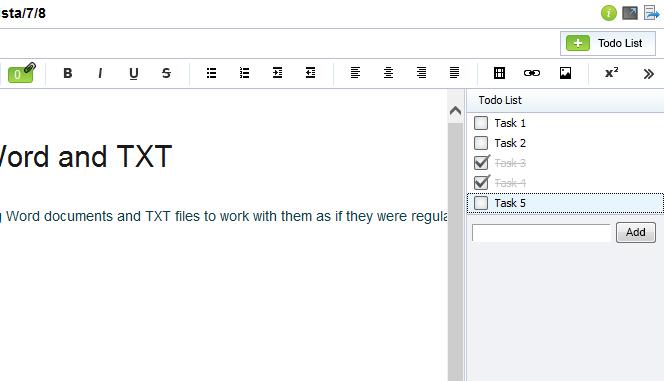Open the attachments paperclip button
This screenshot has height=381, width=664.
pyautogui.click(x=21, y=73)
